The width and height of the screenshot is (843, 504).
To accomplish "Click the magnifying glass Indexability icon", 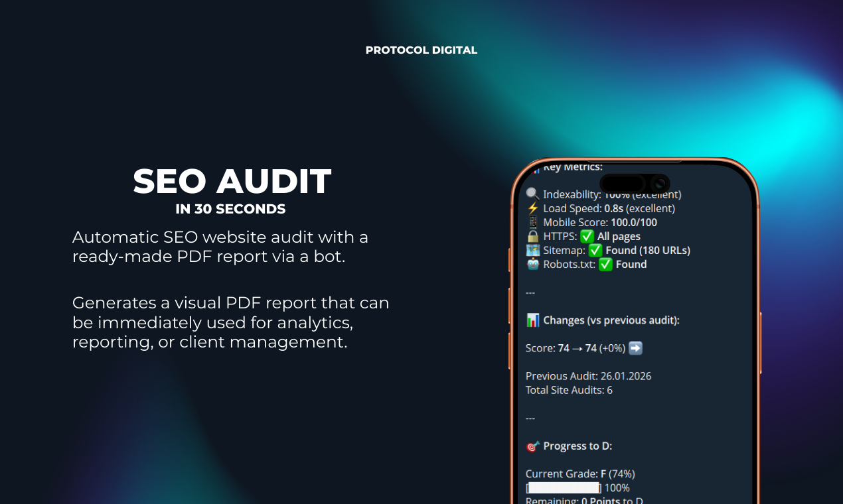I will 532,194.
